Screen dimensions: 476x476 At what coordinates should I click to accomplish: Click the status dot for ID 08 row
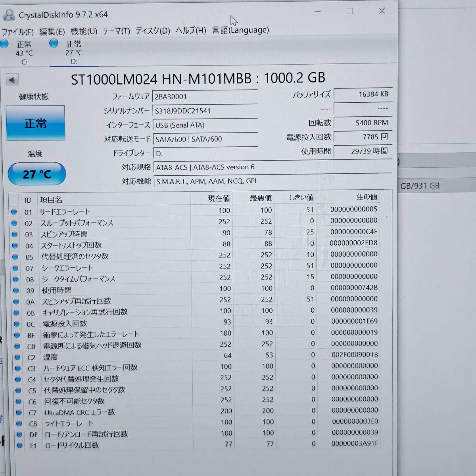pos(16,279)
